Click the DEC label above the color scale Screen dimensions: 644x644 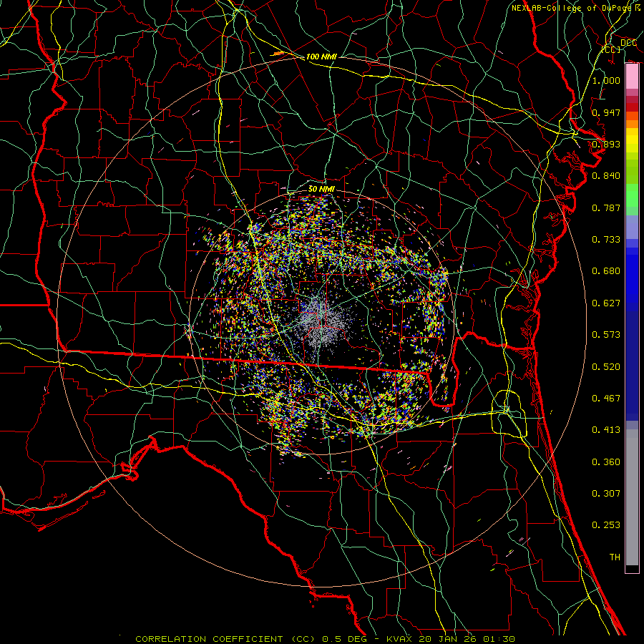coord(628,43)
